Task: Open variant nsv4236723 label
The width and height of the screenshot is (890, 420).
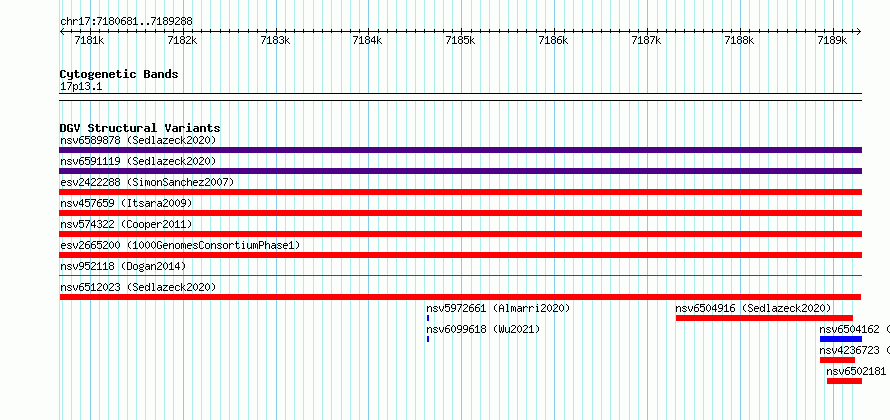Action: click(849, 350)
